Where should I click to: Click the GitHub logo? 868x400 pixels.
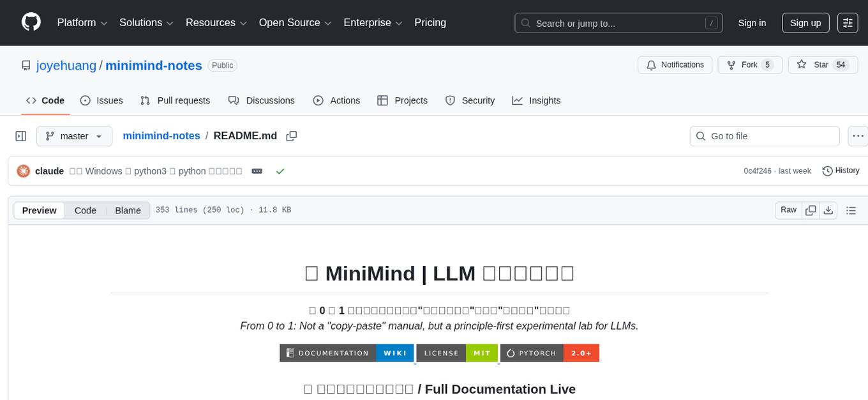(x=31, y=22)
